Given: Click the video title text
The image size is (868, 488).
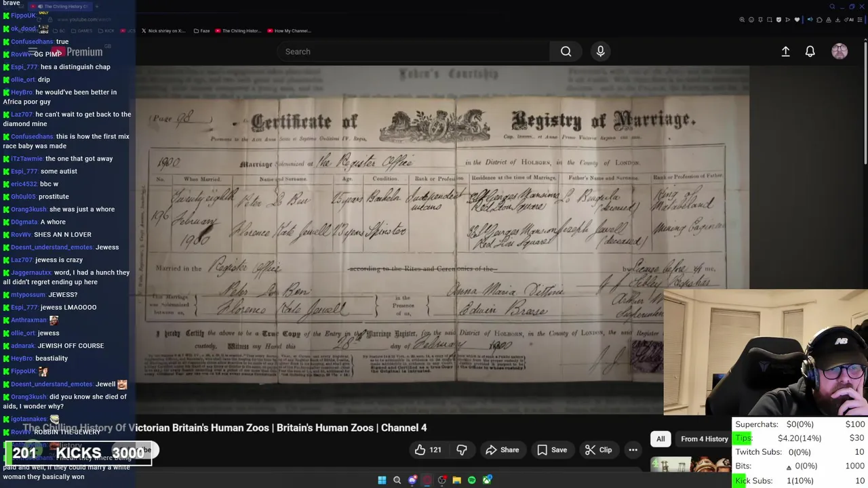Looking at the screenshot, I should [224, 428].
